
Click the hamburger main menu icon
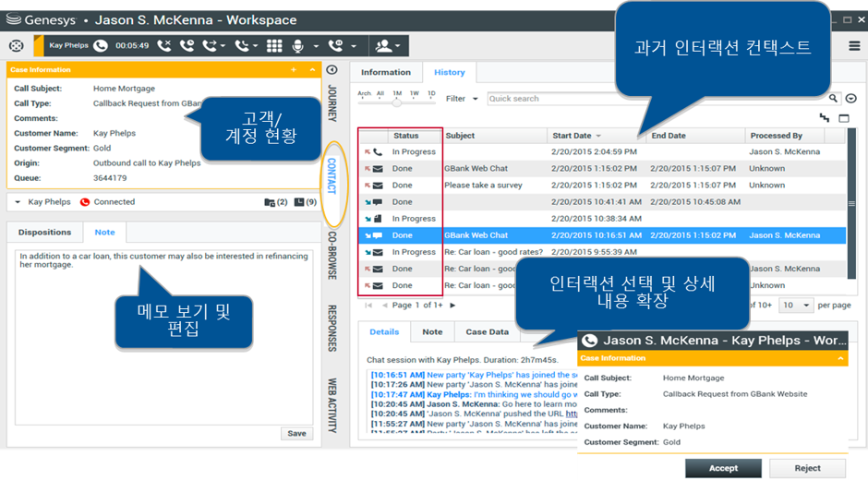pos(854,45)
